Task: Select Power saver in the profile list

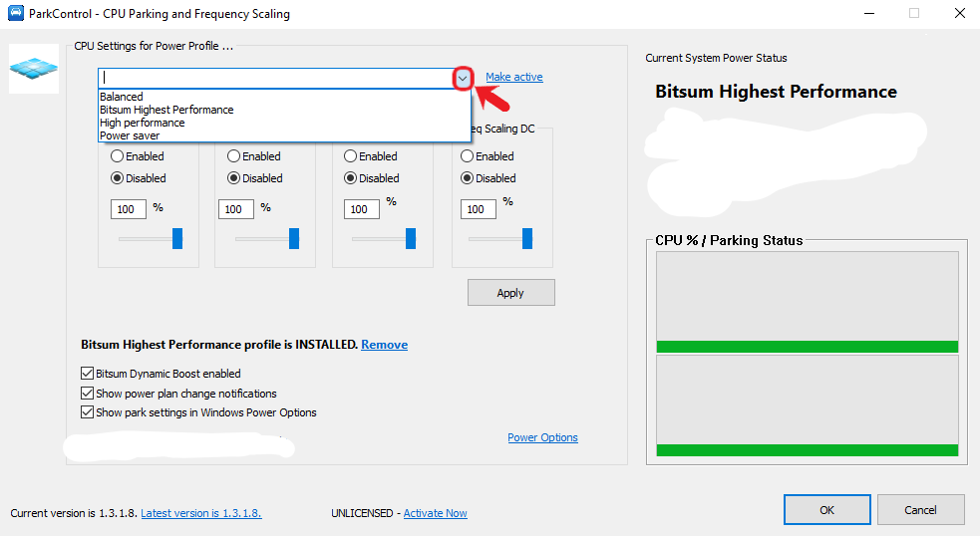Action: coord(130,135)
